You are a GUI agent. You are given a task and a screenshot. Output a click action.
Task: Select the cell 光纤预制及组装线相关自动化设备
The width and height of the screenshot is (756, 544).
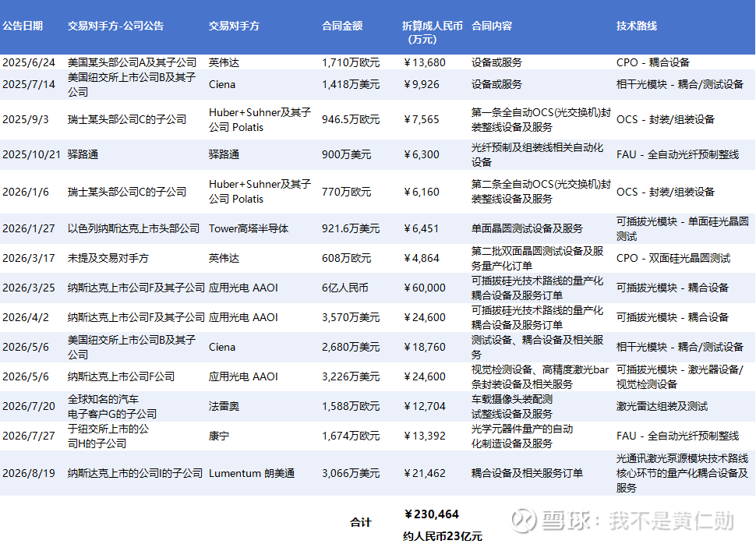tap(537, 155)
